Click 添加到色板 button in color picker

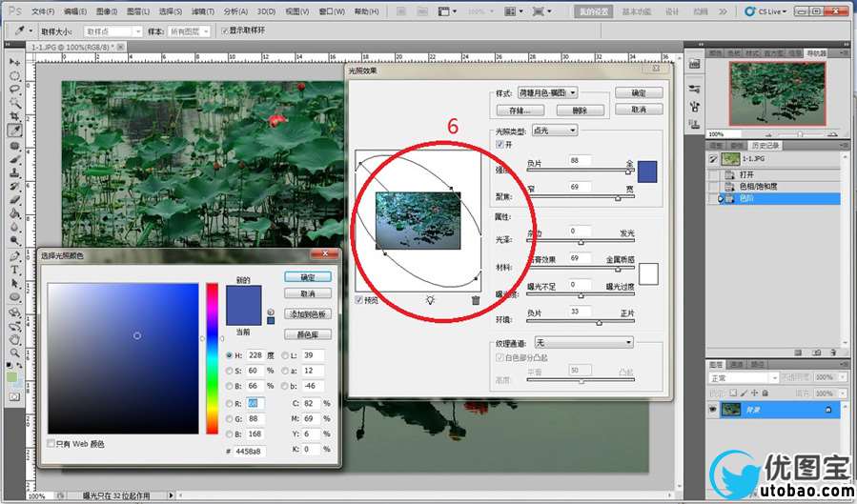308,313
